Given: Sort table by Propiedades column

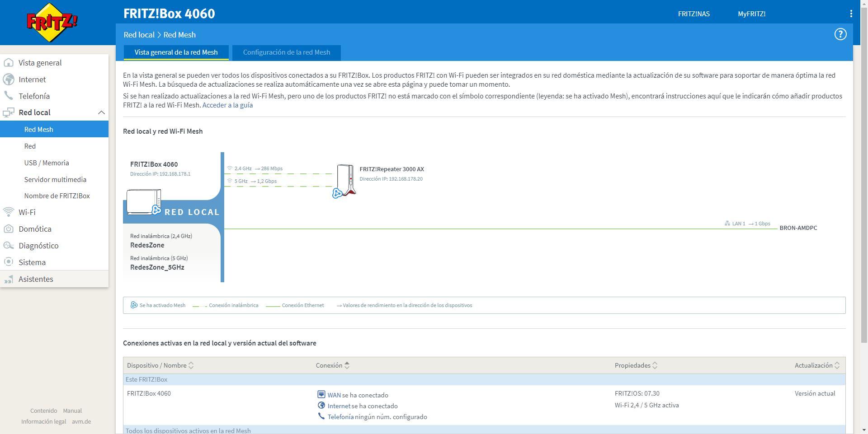Looking at the screenshot, I should (x=655, y=365).
